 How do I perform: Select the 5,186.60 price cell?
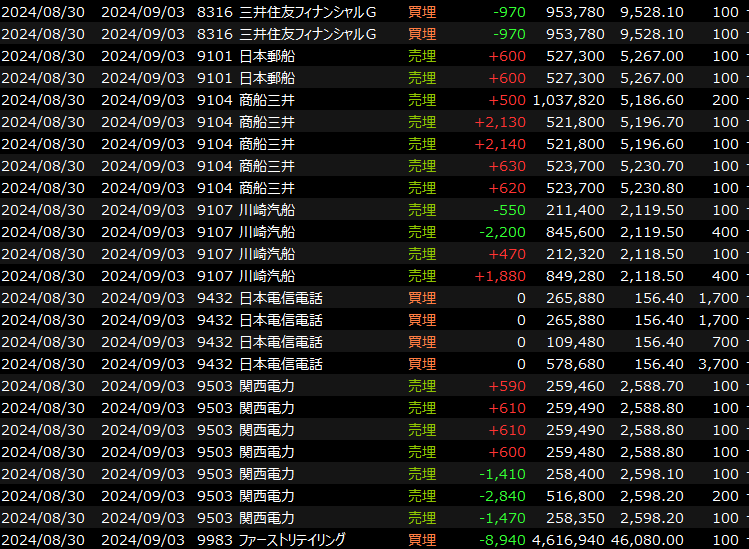click(x=652, y=100)
